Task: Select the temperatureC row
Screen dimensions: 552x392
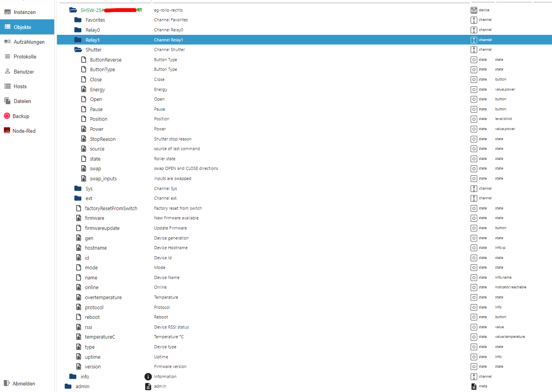Action: tap(304, 337)
